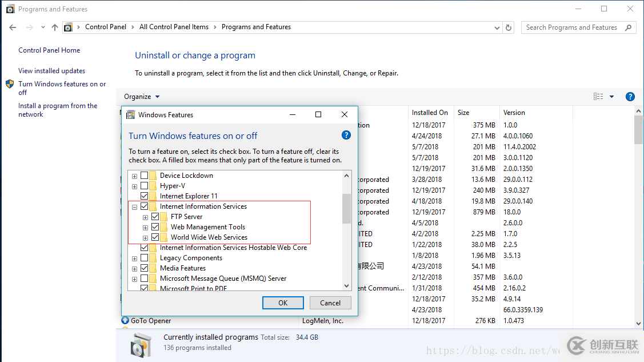The height and width of the screenshot is (362, 644).
Task: Click the features list scroll up arrow
Action: [346, 176]
